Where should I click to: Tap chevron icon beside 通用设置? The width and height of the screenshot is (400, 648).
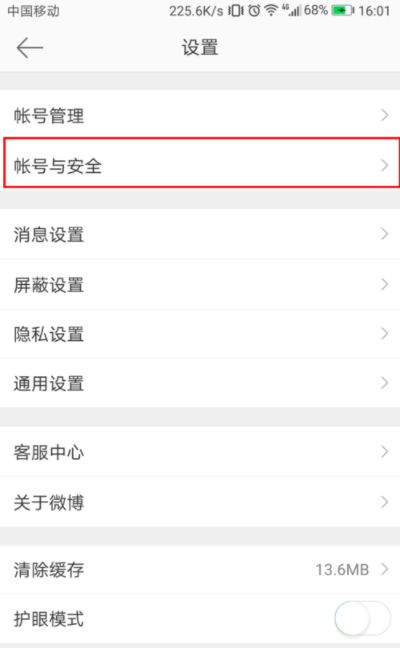tap(385, 383)
